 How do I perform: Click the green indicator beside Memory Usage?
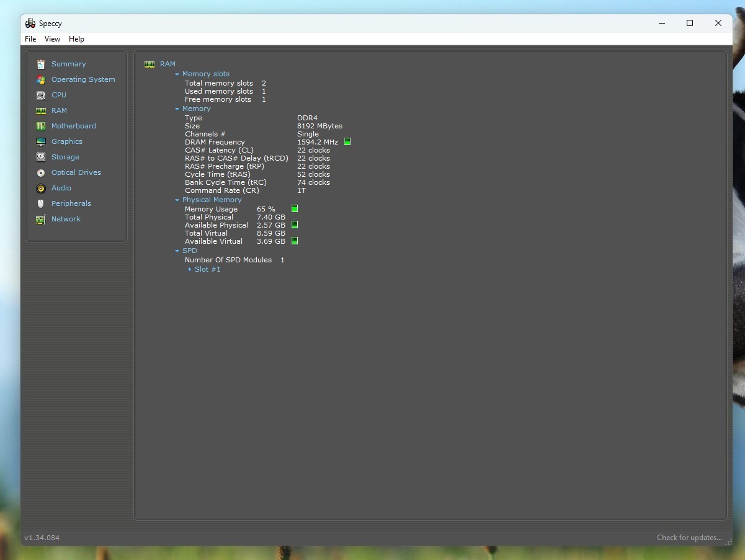click(295, 209)
